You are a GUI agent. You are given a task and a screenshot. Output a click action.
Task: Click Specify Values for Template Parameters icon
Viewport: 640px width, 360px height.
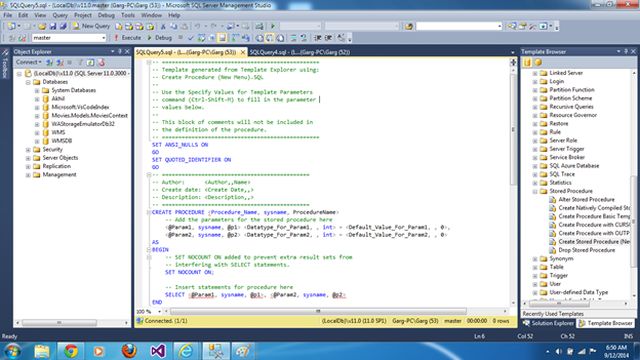[341, 38]
